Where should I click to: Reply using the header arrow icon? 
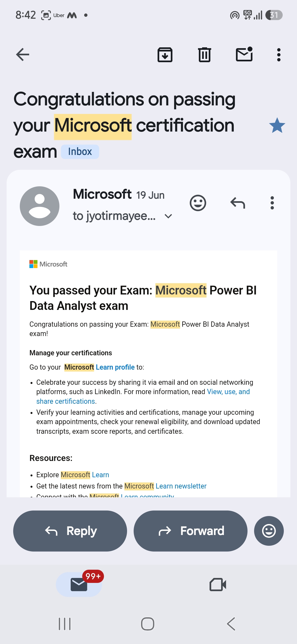238,203
